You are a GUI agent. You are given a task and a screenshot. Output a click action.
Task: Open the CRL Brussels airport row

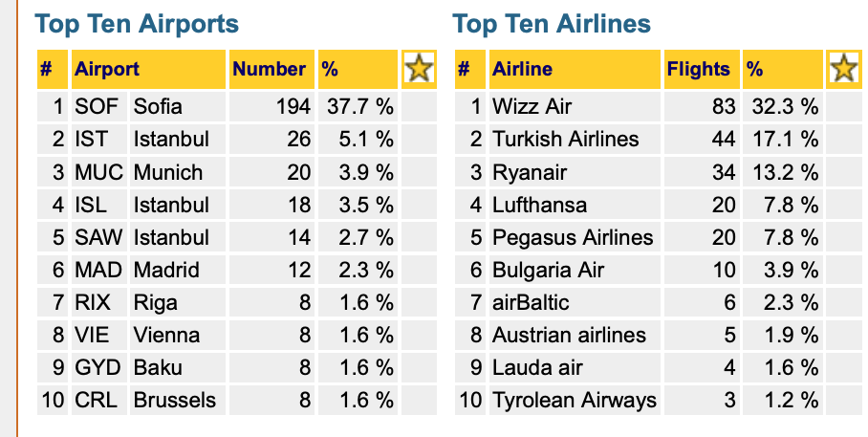(236, 400)
